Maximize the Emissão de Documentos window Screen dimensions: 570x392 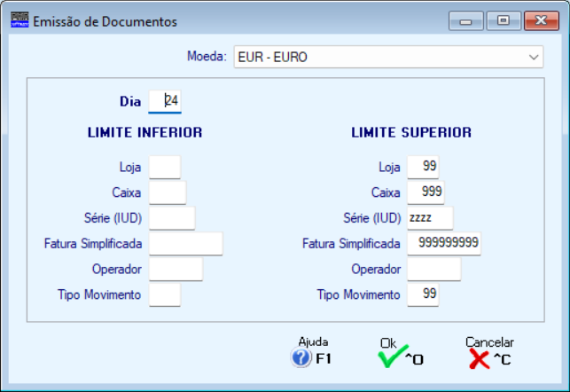click(504, 20)
